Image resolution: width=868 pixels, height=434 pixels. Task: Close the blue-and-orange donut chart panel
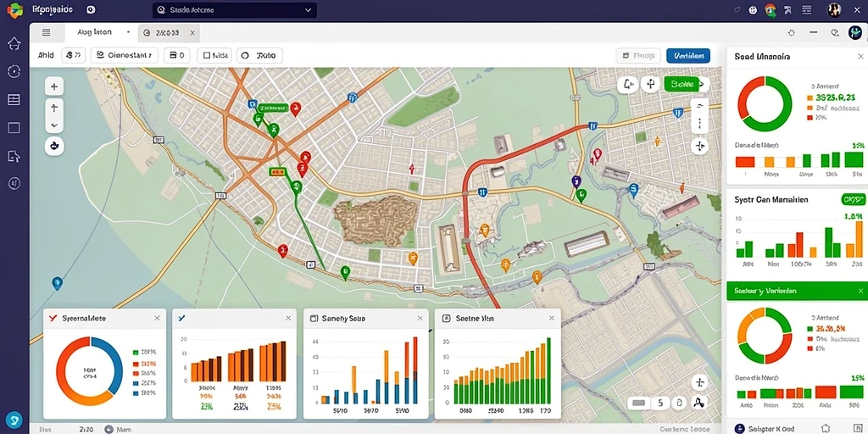click(x=157, y=319)
